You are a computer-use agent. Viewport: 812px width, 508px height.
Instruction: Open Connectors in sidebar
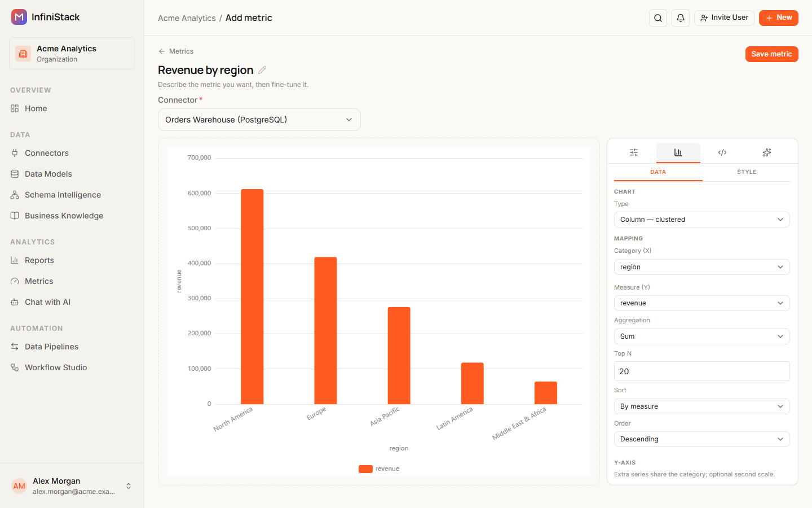(72, 153)
